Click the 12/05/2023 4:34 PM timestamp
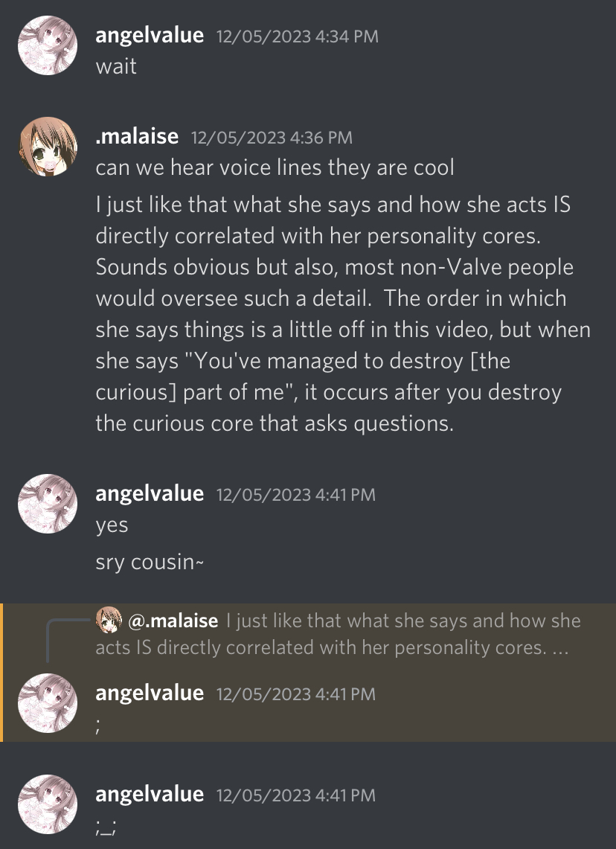Screen dimensions: 616x849 (x=297, y=36)
